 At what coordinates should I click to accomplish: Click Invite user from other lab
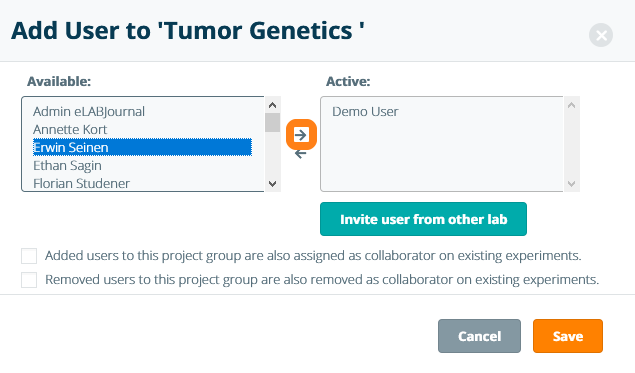423,219
